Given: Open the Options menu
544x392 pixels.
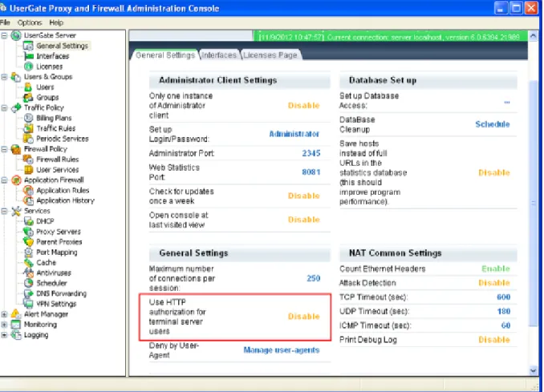Looking at the screenshot, I should 30,22.
